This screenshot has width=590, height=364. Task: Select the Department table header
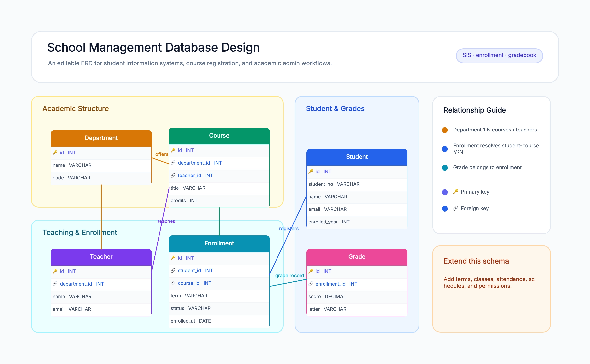[101, 138]
